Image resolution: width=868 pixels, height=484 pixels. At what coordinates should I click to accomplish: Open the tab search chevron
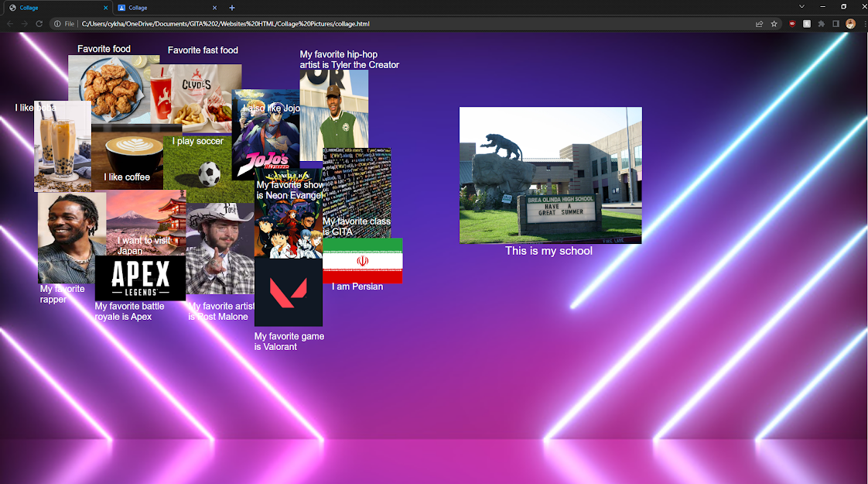click(x=801, y=7)
